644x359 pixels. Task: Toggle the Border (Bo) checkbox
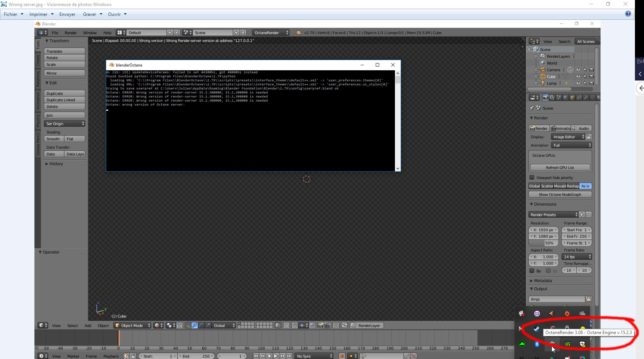[x=532, y=271]
